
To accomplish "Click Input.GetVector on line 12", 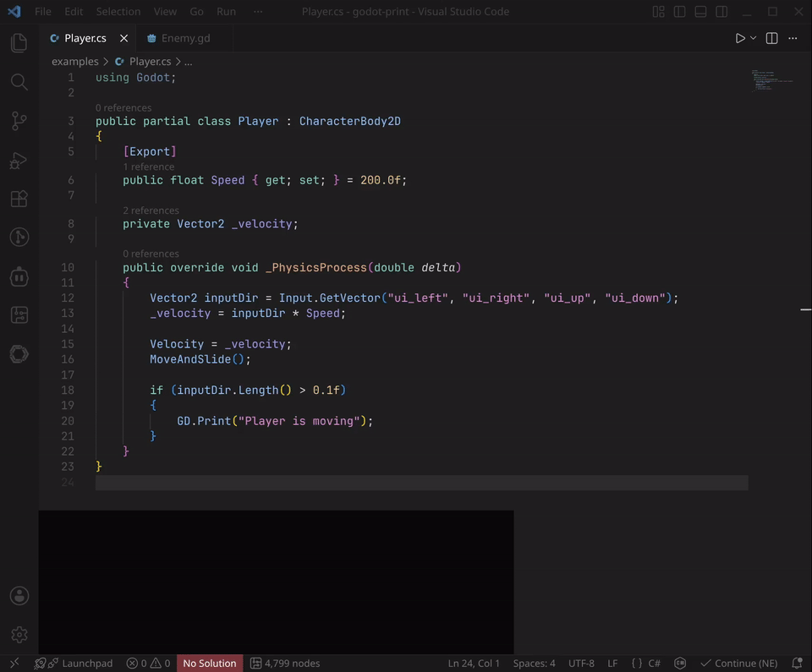I will point(329,298).
